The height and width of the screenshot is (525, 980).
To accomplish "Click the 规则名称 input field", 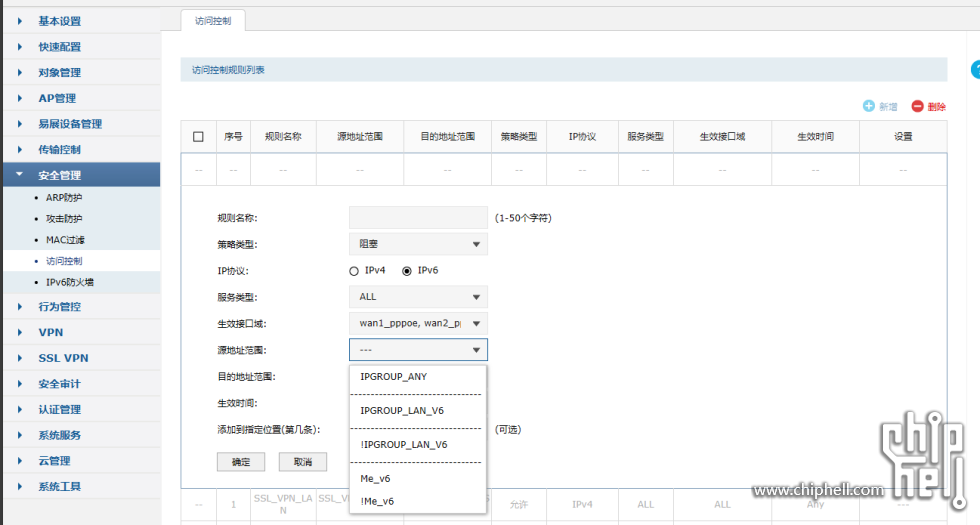I will (x=418, y=218).
